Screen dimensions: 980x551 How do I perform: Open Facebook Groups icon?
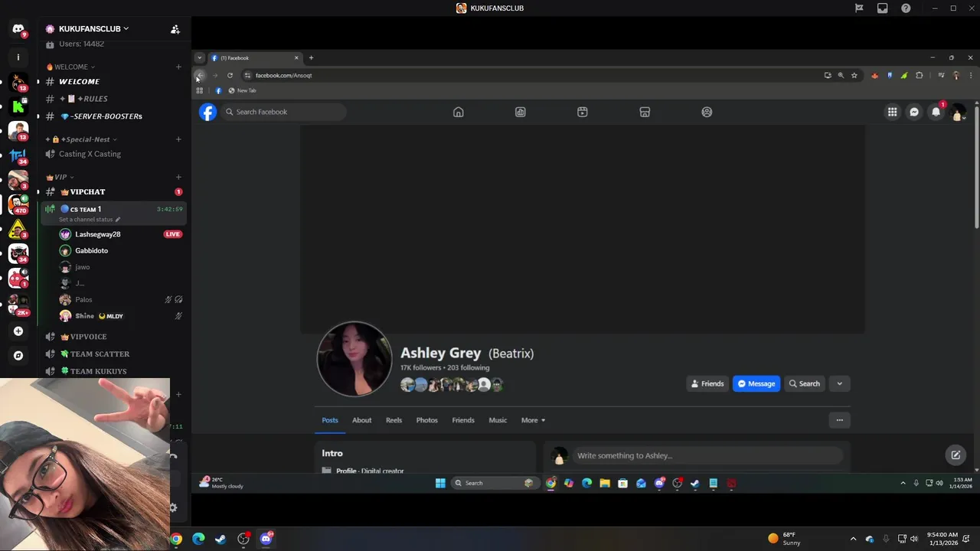point(707,112)
